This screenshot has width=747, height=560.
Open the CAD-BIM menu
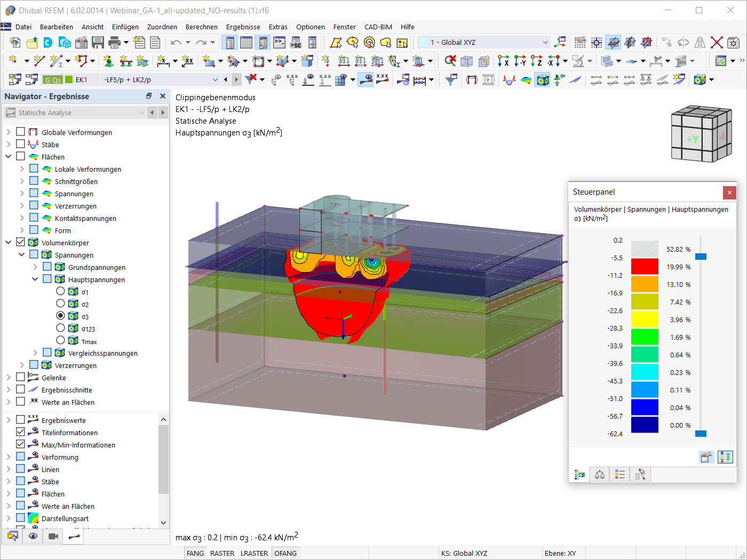point(378,27)
